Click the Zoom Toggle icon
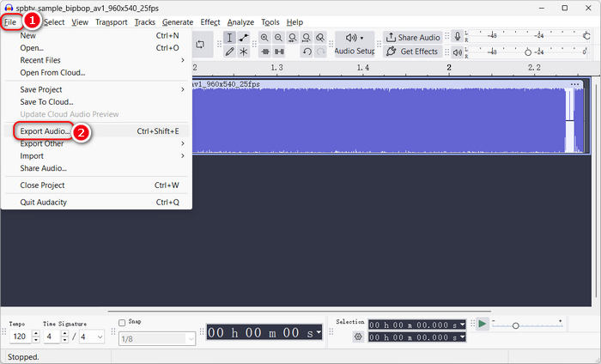Viewport: 601px width, 364px height. [x=320, y=38]
